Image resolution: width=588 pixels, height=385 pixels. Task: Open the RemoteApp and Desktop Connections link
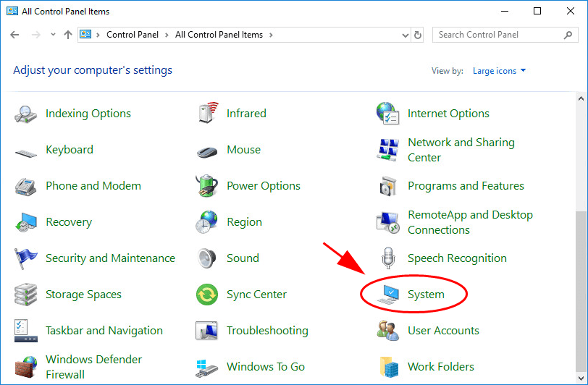(470, 222)
